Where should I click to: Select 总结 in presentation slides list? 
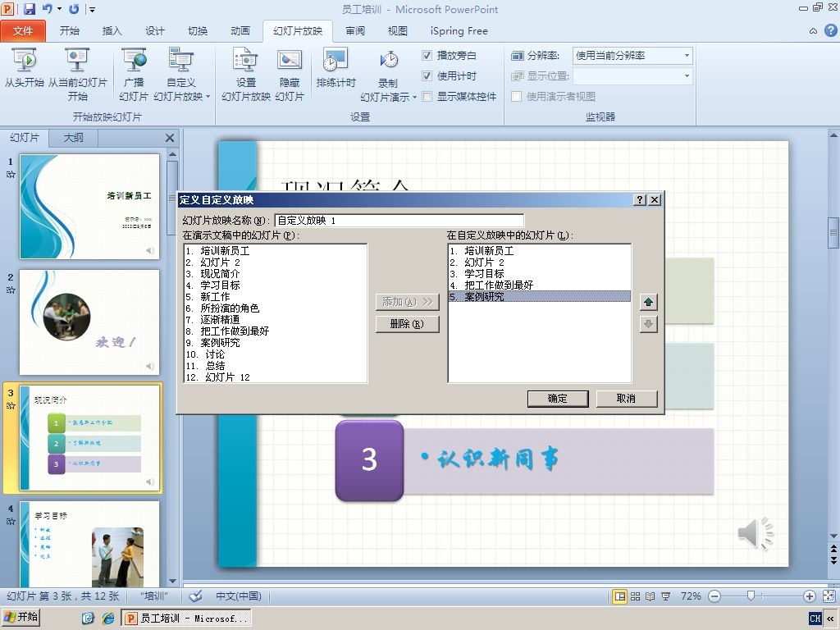point(276,366)
